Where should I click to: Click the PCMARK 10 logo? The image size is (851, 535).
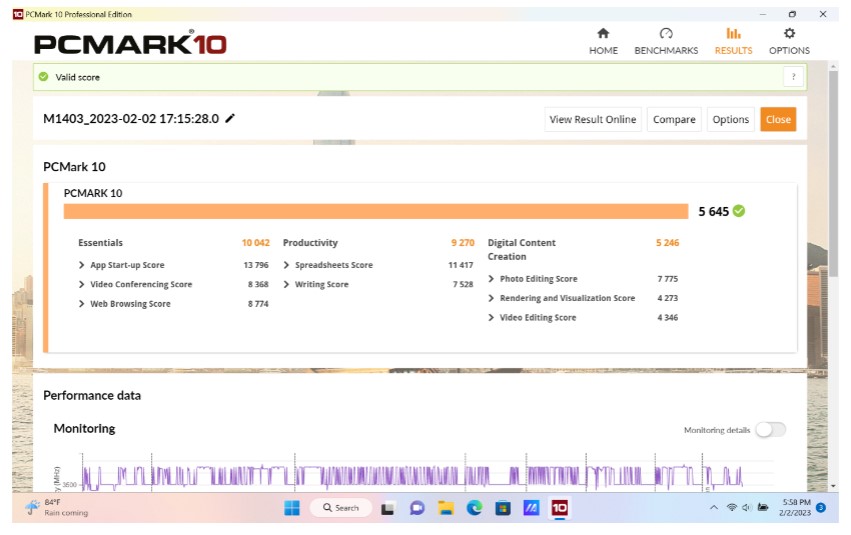tap(130, 42)
